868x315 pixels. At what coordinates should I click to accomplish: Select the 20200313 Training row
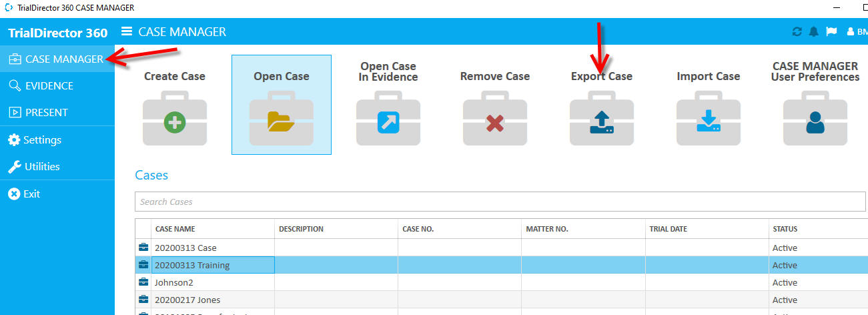coord(501,265)
